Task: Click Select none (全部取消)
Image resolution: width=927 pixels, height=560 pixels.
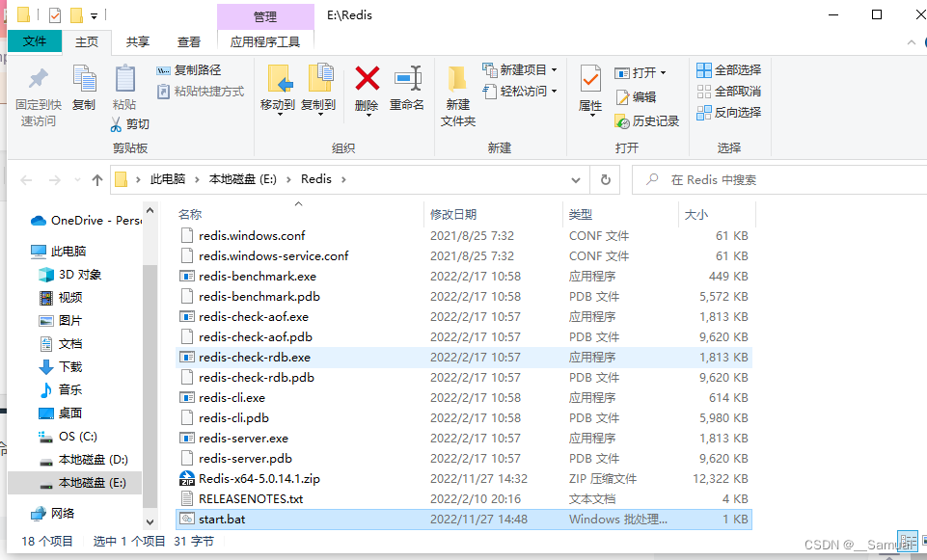Action: (x=729, y=92)
